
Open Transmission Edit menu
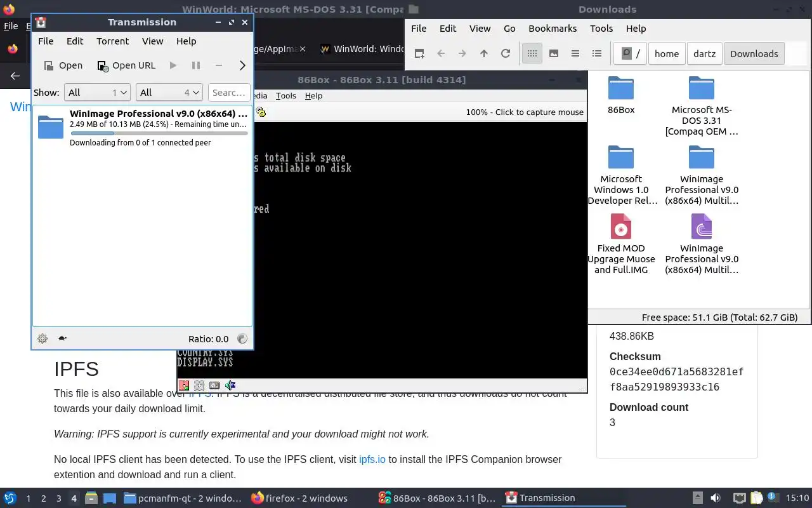click(x=75, y=41)
